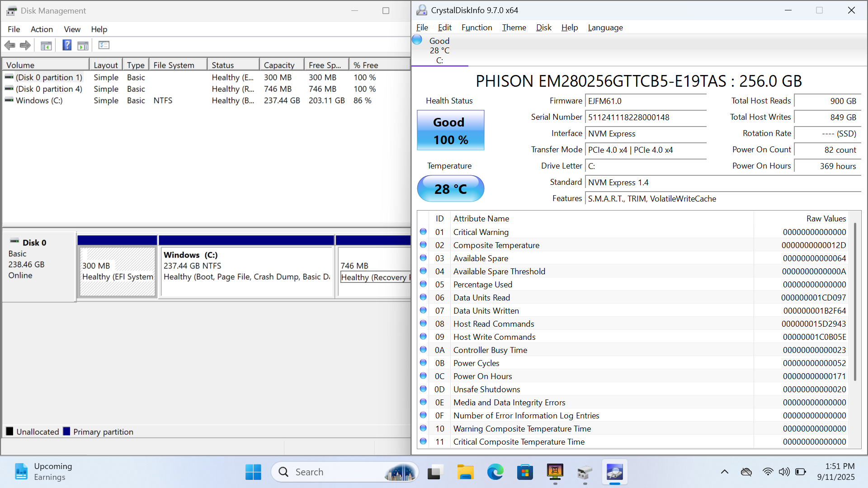This screenshot has height=488, width=868.
Task: Open View menu in Disk Management
Action: (72, 29)
